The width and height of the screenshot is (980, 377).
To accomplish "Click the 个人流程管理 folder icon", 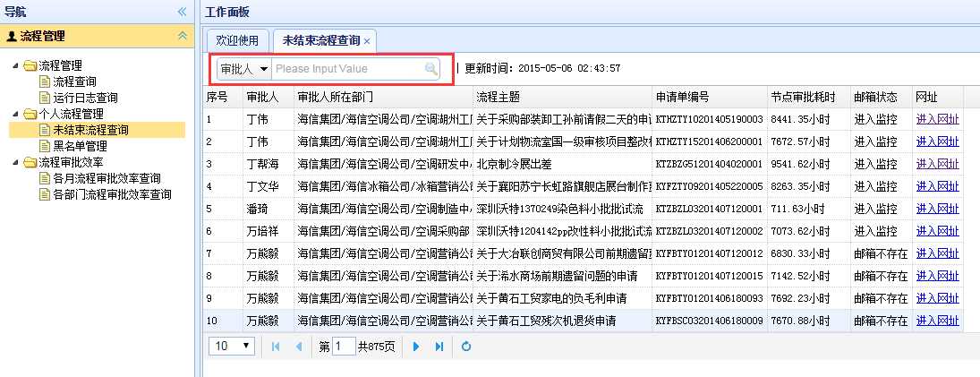I will click(30, 115).
